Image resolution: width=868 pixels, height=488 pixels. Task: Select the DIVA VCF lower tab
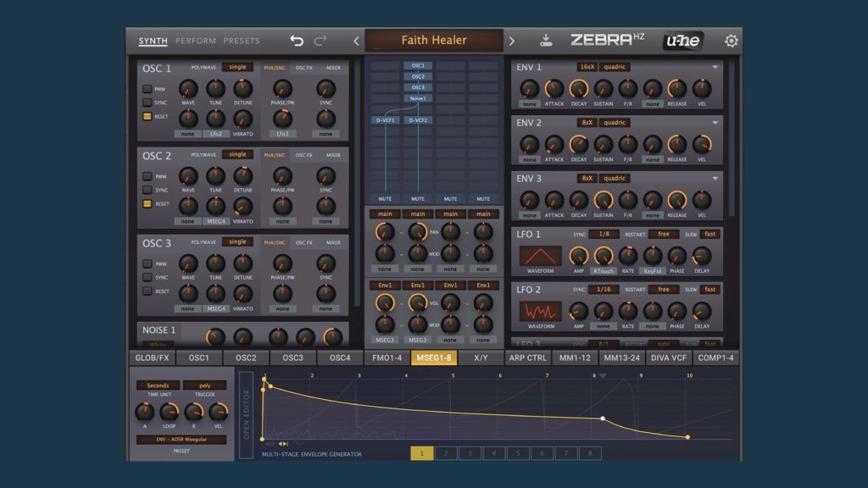[x=669, y=358]
